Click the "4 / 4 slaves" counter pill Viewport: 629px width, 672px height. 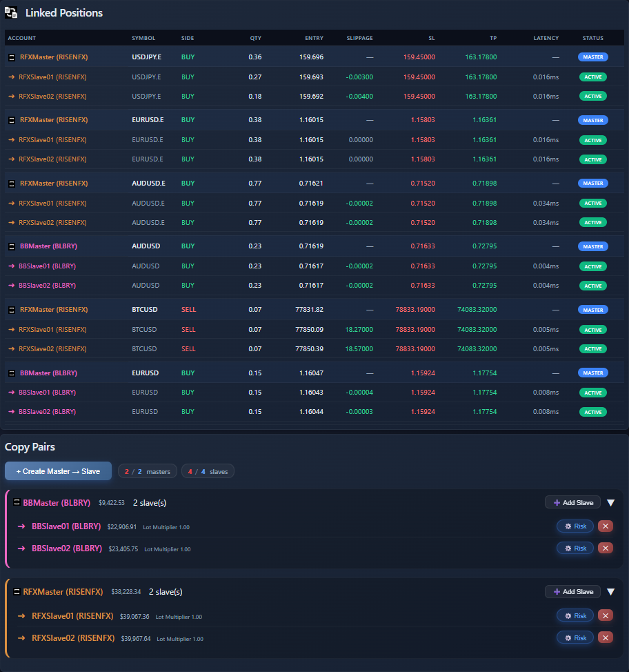(x=208, y=471)
